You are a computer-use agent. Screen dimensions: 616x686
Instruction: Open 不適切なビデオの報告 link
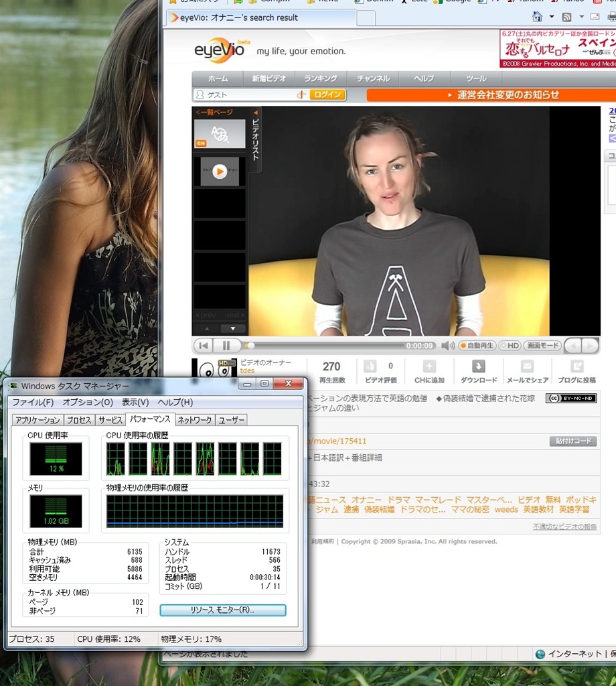[x=564, y=527]
